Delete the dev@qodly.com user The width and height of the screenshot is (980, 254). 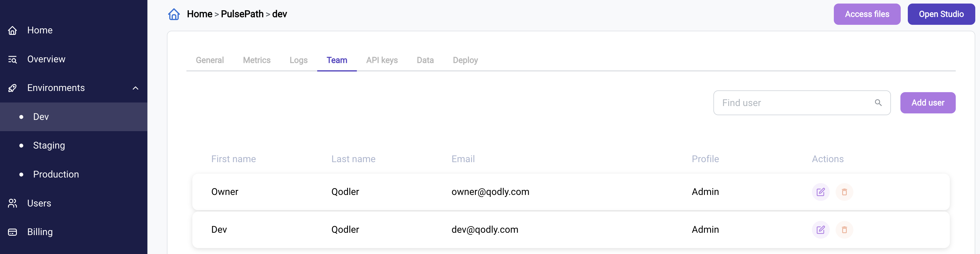tap(844, 230)
